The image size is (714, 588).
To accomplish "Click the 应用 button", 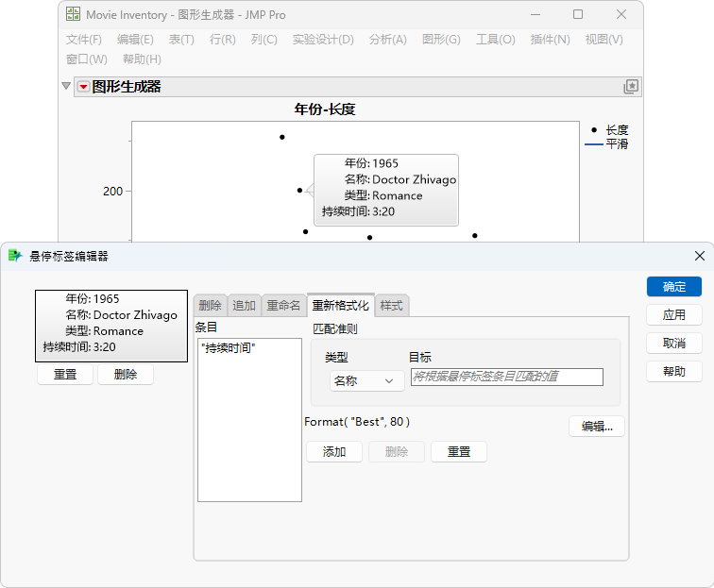I will 674,315.
